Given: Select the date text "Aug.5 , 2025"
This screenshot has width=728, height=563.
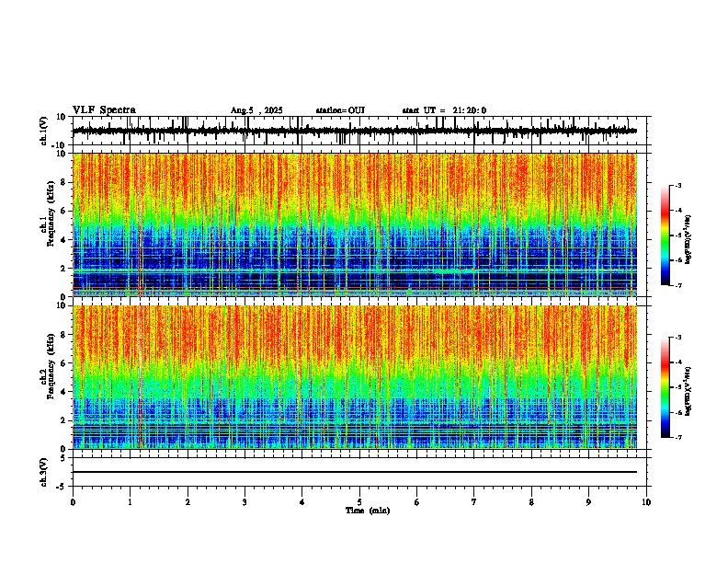Looking at the screenshot, I should pyautogui.click(x=256, y=110).
